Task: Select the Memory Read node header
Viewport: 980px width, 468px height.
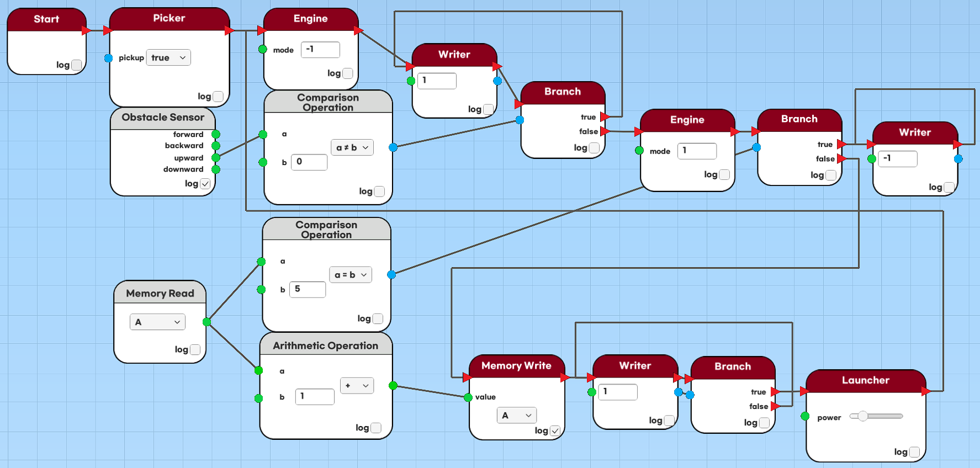Action: [x=160, y=293]
